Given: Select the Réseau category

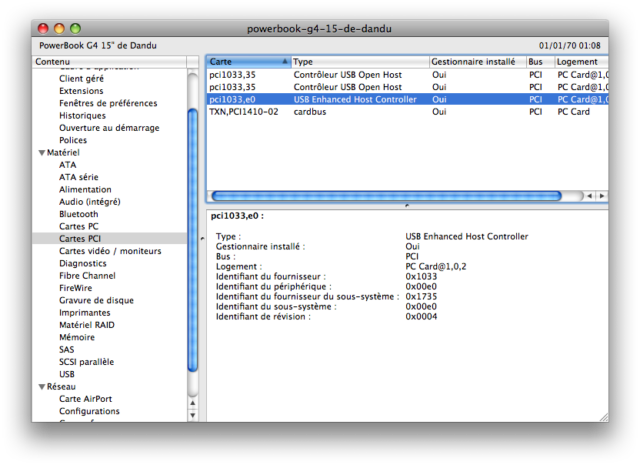Looking at the screenshot, I should (x=61, y=386).
